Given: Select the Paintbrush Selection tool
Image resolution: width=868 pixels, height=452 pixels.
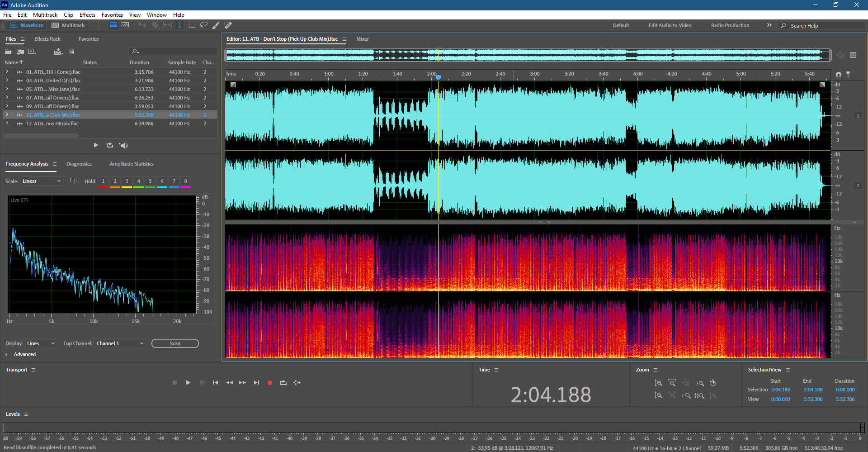Looking at the screenshot, I should (216, 25).
